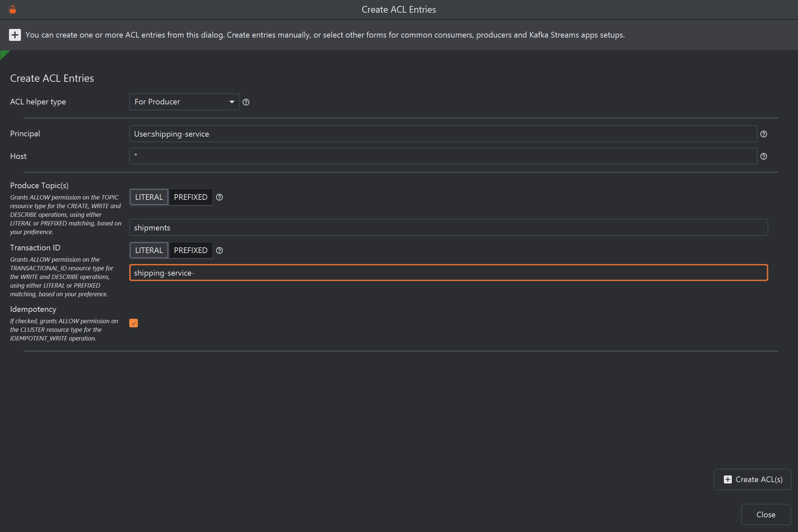Click the Principal input field
Image resolution: width=798 pixels, height=532 pixels.
point(443,134)
